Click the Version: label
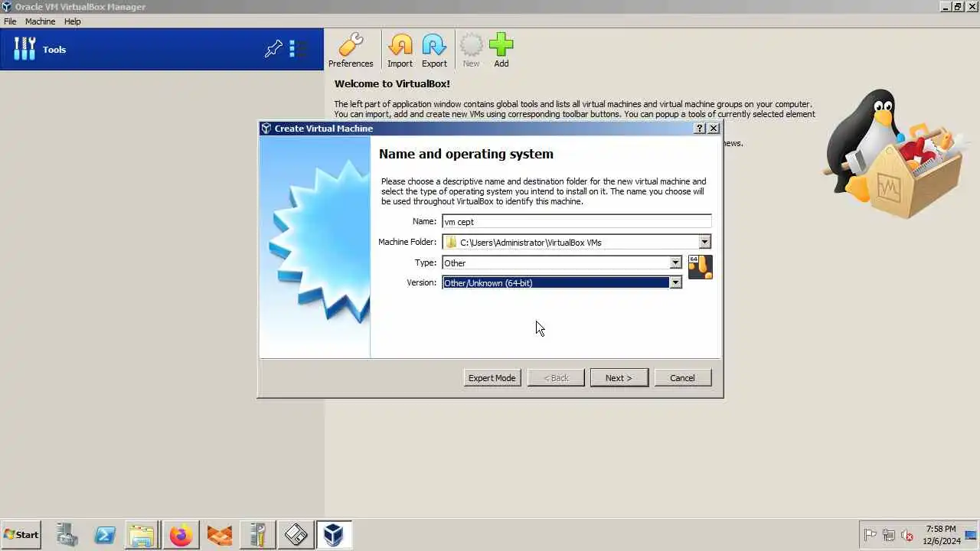980x551 pixels. coord(421,282)
